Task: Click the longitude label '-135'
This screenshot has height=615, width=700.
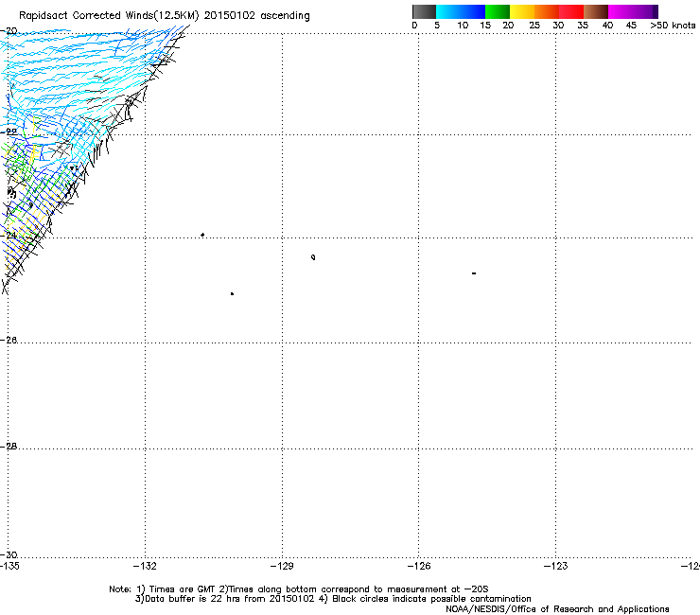Action: click(x=9, y=567)
